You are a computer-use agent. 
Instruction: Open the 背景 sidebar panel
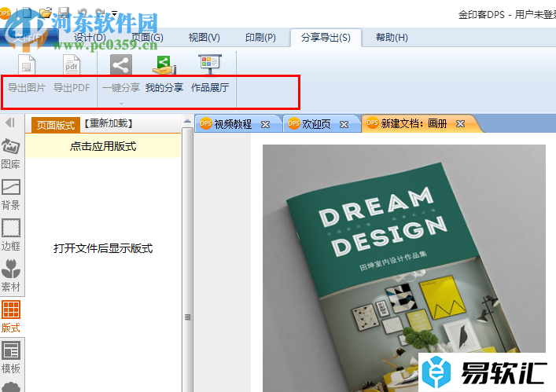11,194
